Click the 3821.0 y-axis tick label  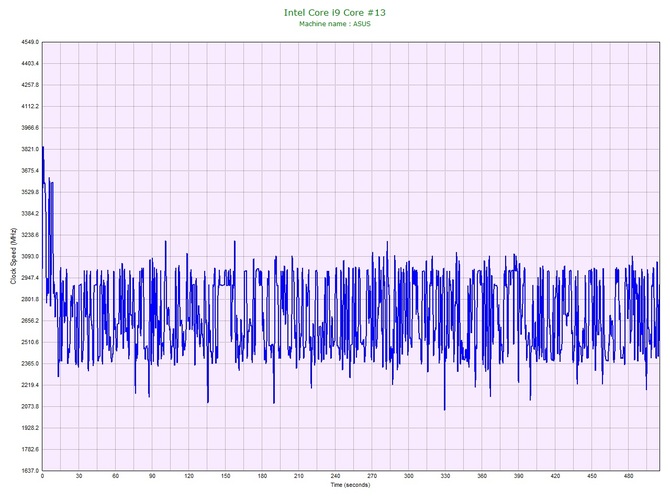30,149
